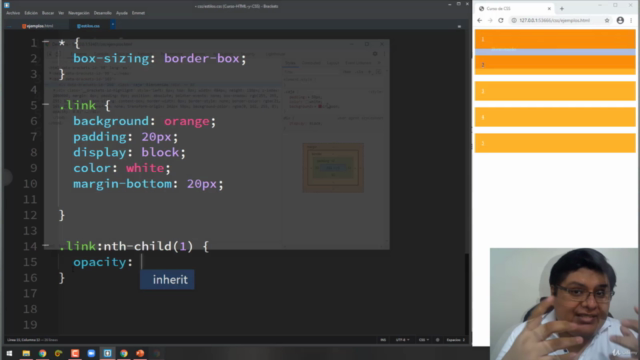Open the Zoom taskbar icon

(91, 353)
